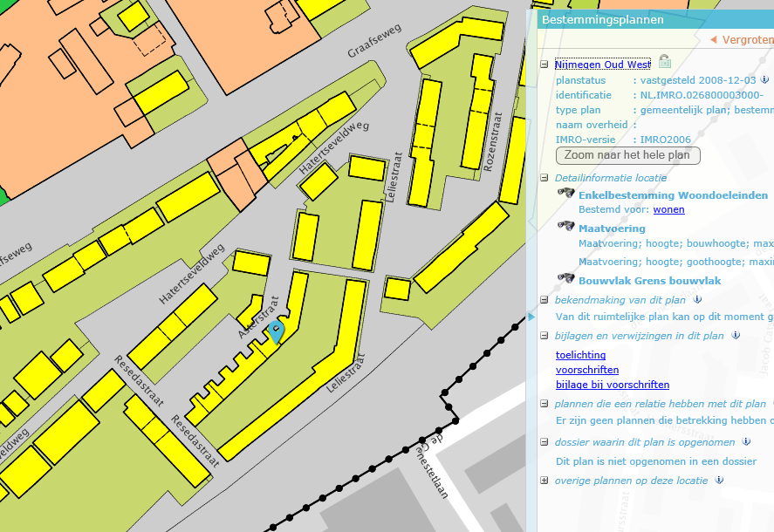Click the Asterstraat street label on map
Screen dimensions: 774x532
258,317
